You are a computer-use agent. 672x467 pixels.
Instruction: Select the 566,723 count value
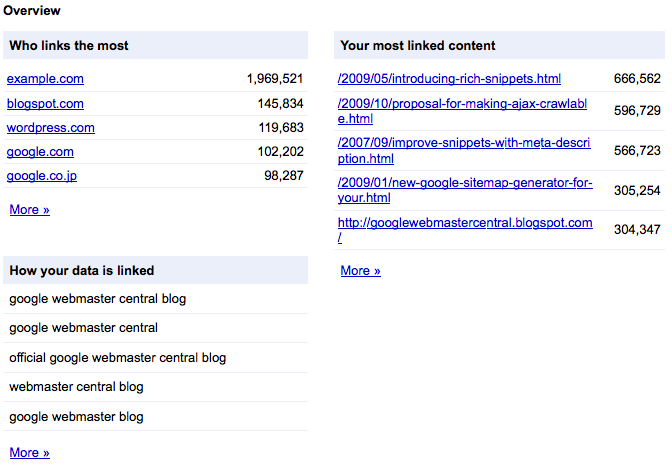(x=637, y=150)
